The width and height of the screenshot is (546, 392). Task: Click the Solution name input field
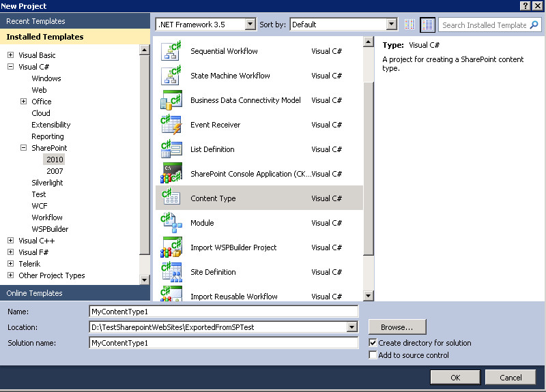[224, 343]
